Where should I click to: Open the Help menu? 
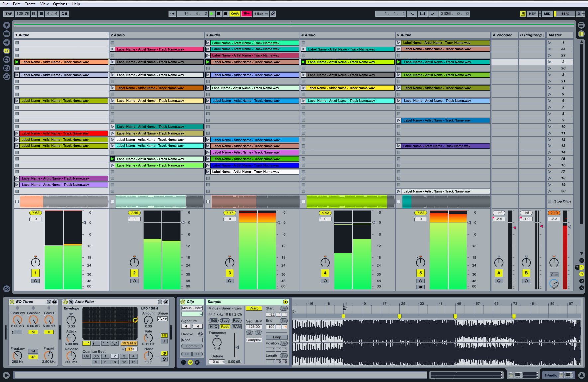pos(76,4)
